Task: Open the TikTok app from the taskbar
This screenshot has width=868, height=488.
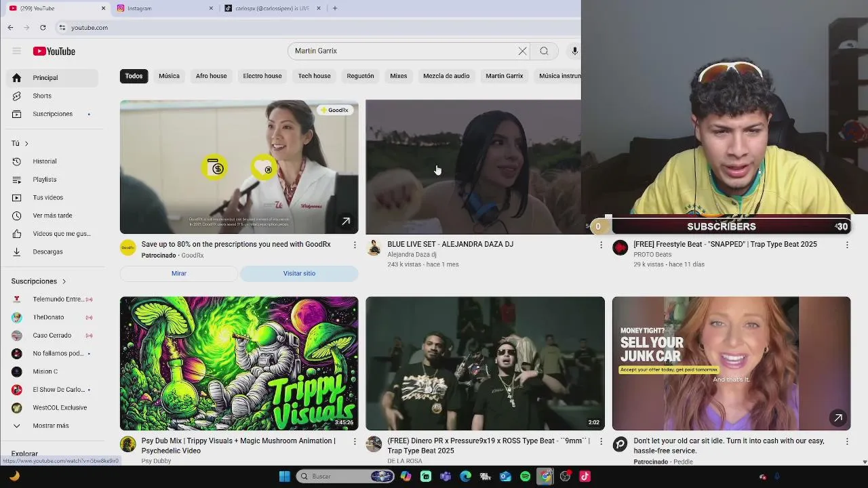Action: coord(585,476)
